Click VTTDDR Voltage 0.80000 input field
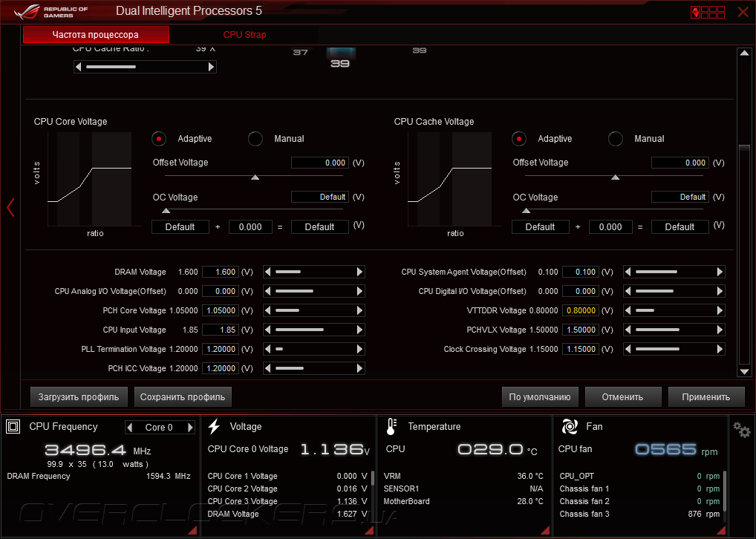The width and height of the screenshot is (756, 539). click(581, 310)
